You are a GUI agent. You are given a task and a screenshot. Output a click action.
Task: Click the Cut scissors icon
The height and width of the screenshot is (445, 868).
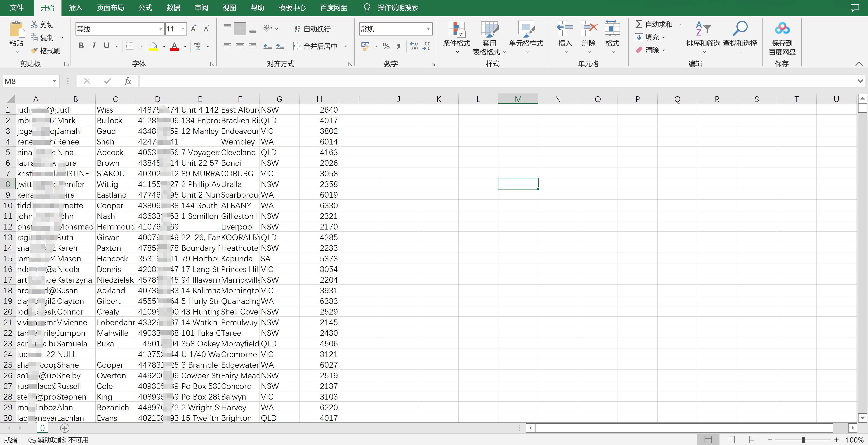click(34, 24)
